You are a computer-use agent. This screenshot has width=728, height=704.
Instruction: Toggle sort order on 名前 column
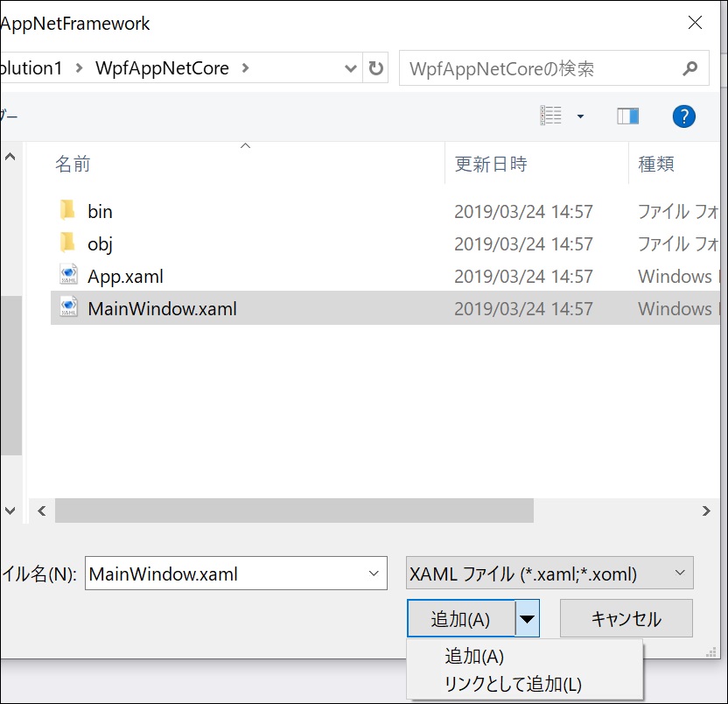[73, 164]
